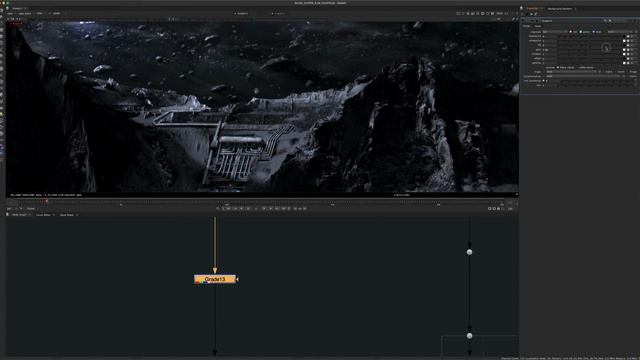Viewport: 640px width, 360px height.
Task: Select the Viewer1 tab
Action: pyautogui.click(x=17, y=8)
